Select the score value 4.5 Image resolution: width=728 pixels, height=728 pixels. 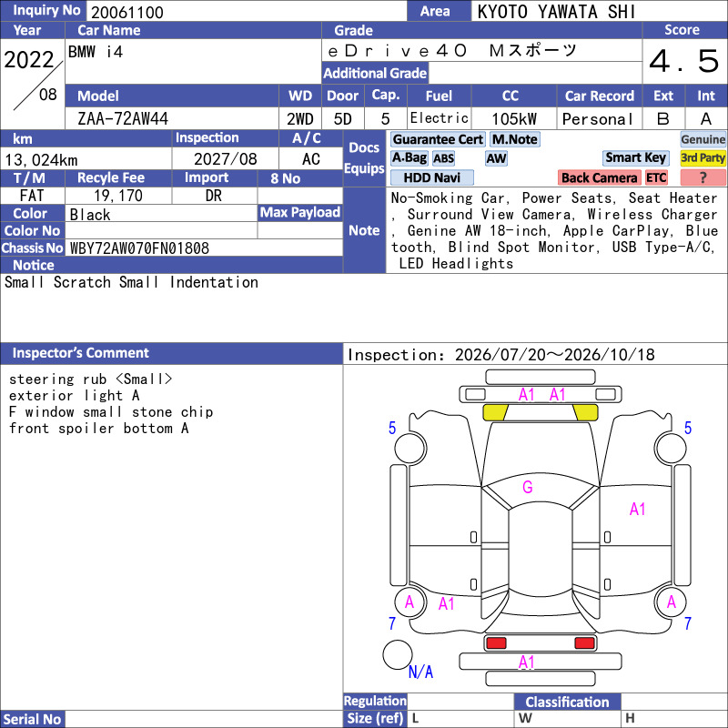[x=684, y=61]
